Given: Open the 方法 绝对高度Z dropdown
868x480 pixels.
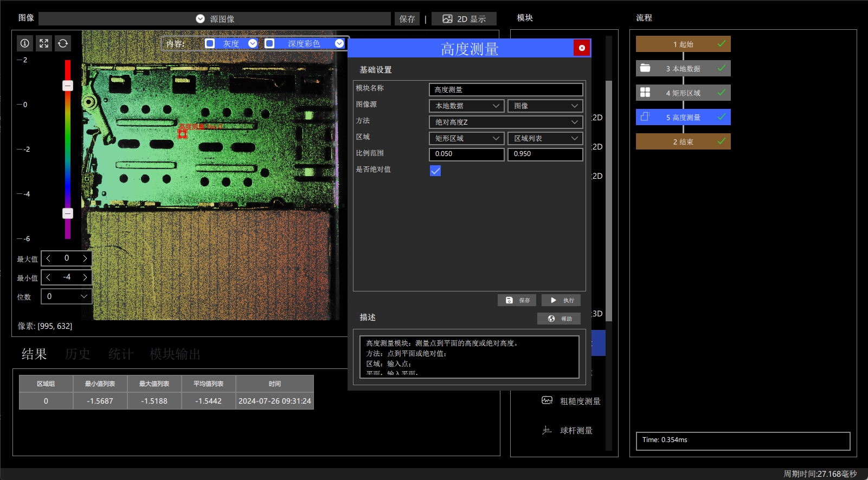Looking at the screenshot, I should (506, 122).
